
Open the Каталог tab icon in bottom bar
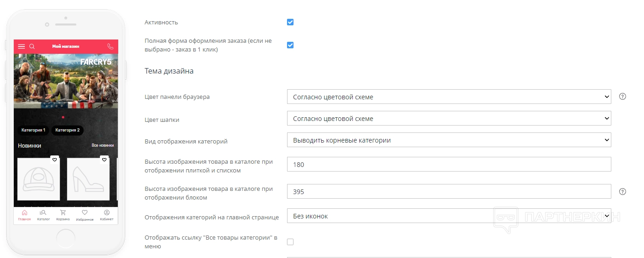[x=43, y=213]
